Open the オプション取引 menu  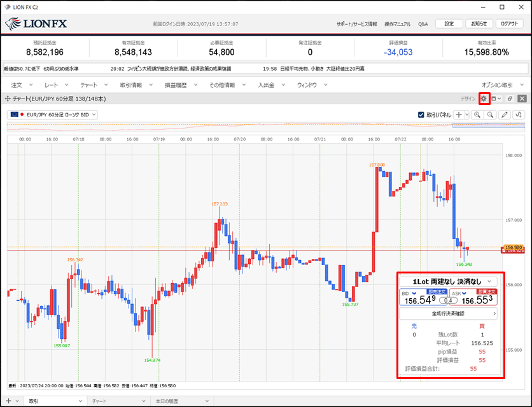(x=503, y=85)
